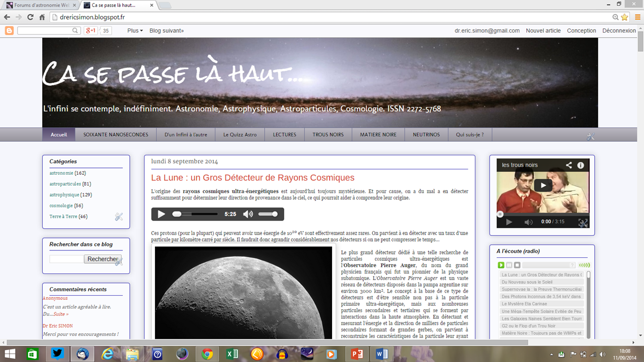Open the 'astrophysique' category link

(x=64, y=195)
